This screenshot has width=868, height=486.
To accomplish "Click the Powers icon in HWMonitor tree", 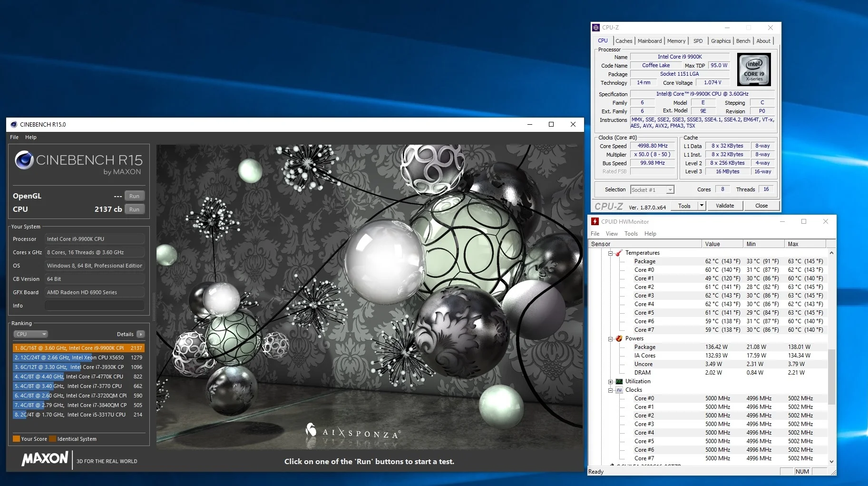I will tap(619, 338).
